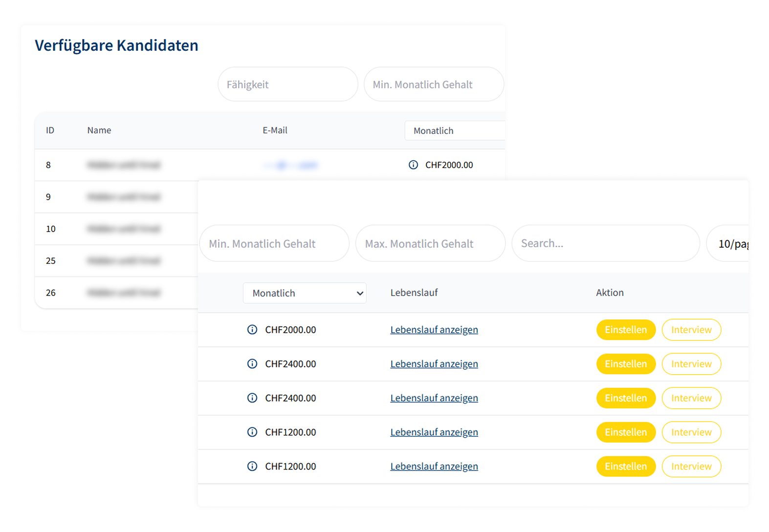The width and height of the screenshot is (769, 532).
Task: Click Min. Monatlich Gehalt field beside Max. field
Action: pyautogui.click(x=274, y=243)
